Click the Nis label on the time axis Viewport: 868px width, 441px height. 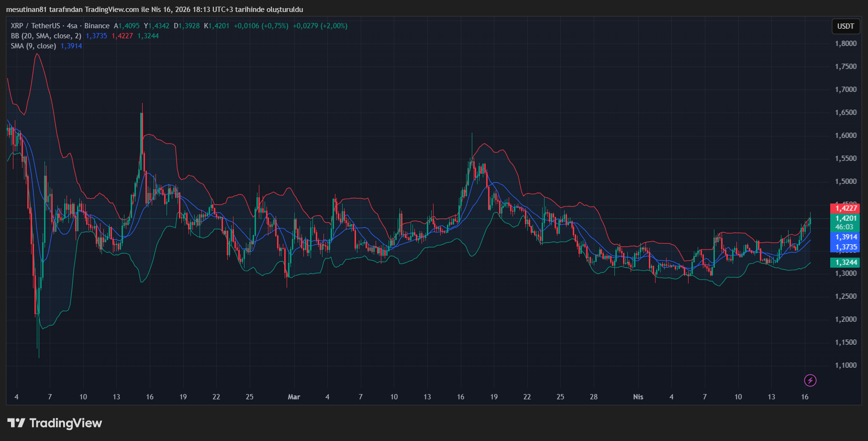pos(638,397)
